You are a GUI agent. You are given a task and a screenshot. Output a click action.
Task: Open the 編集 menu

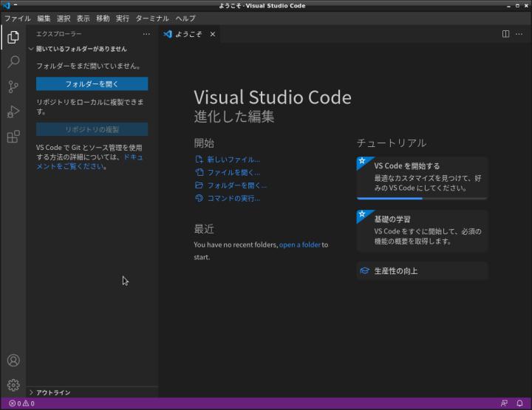[44, 18]
